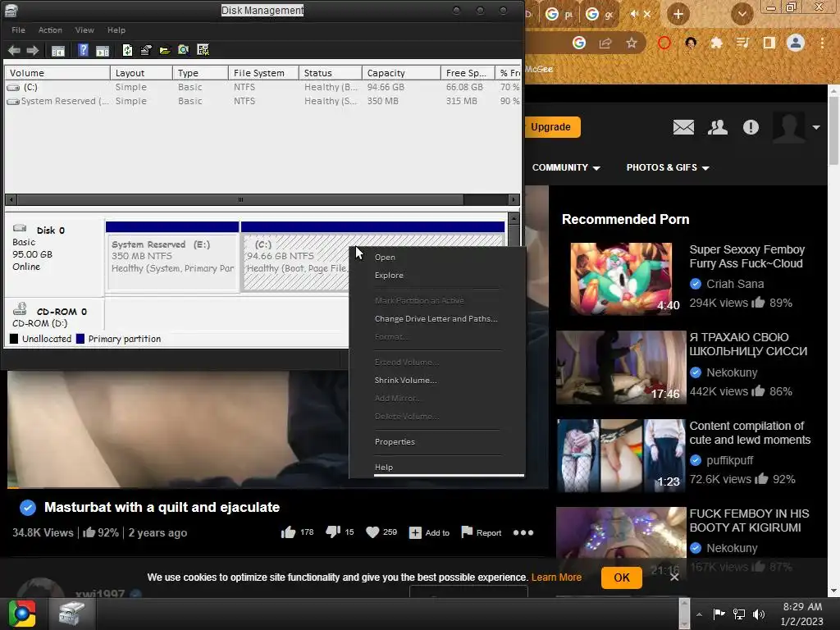The image size is (840, 630).
Task: Bookmark the page with the star icon
Action: [632, 43]
